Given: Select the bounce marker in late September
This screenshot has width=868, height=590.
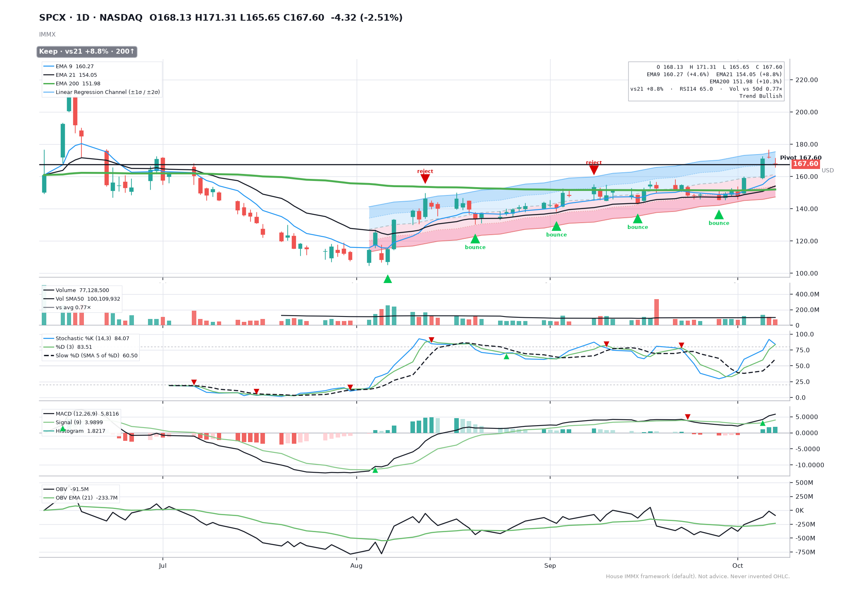Looking at the screenshot, I should (x=719, y=214).
